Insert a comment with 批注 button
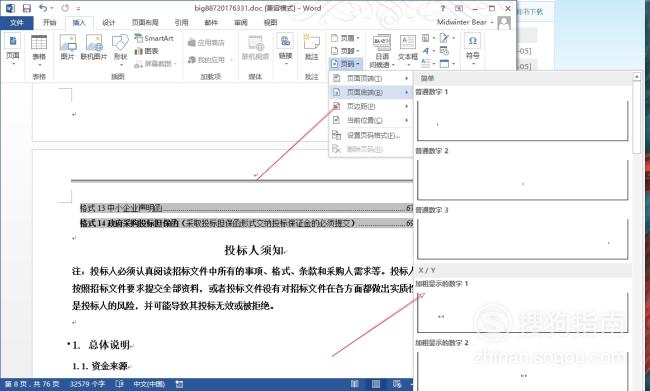 tap(311, 47)
